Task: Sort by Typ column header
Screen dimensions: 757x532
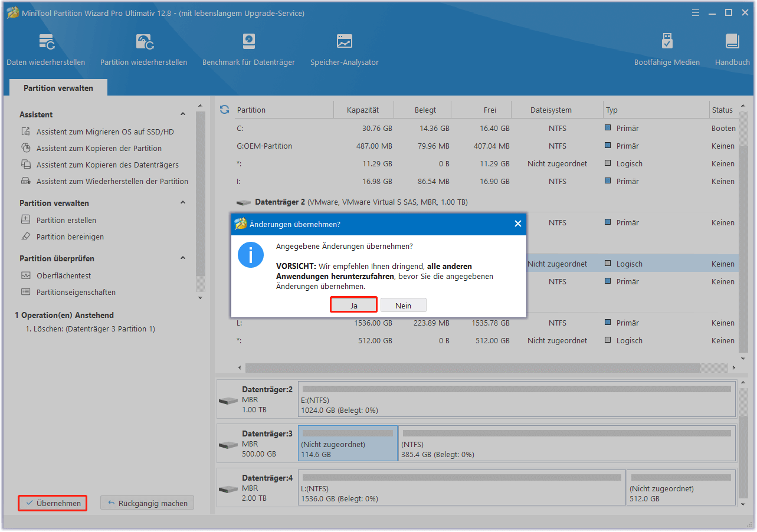Action: click(656, 110)
